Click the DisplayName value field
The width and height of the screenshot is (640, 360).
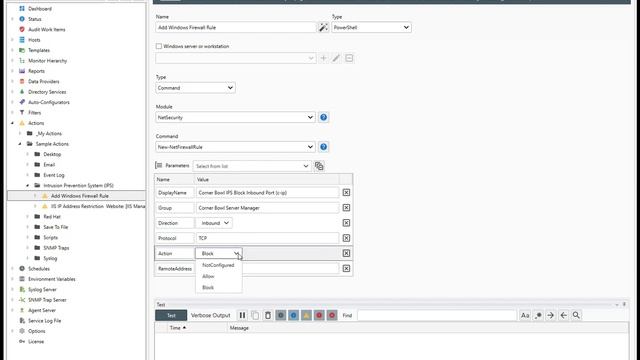point(267,192)
